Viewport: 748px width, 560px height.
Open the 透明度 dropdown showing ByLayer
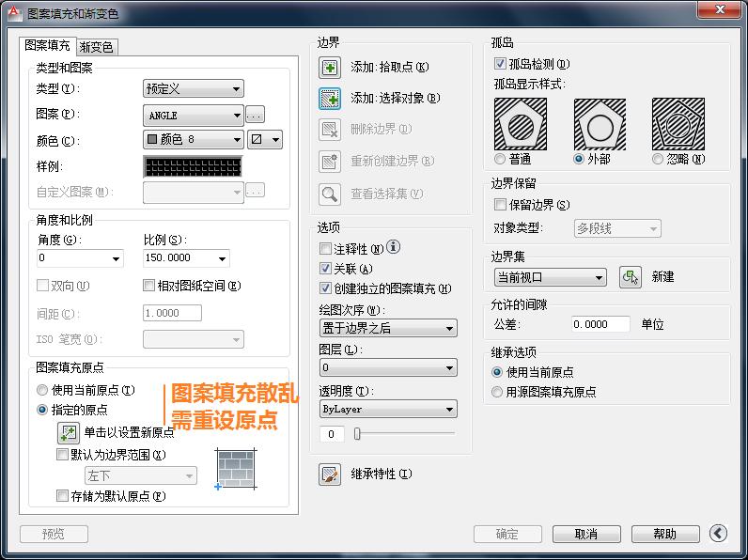click(388, 409)
